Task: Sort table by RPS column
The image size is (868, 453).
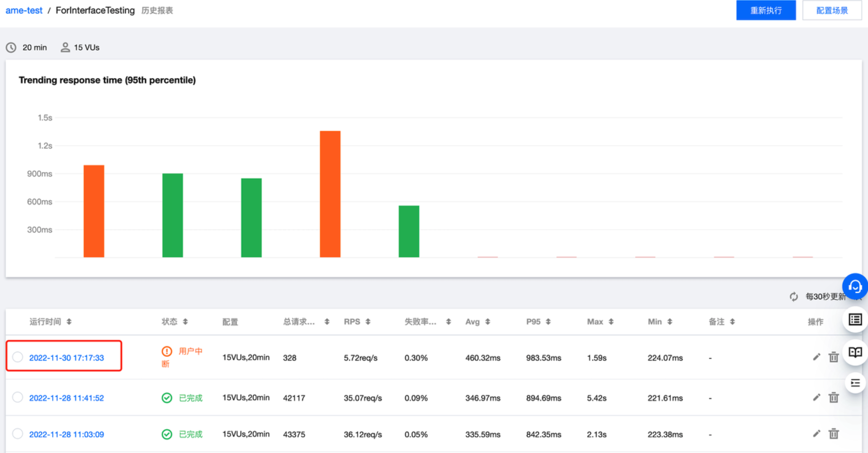Action: [368, 322]
